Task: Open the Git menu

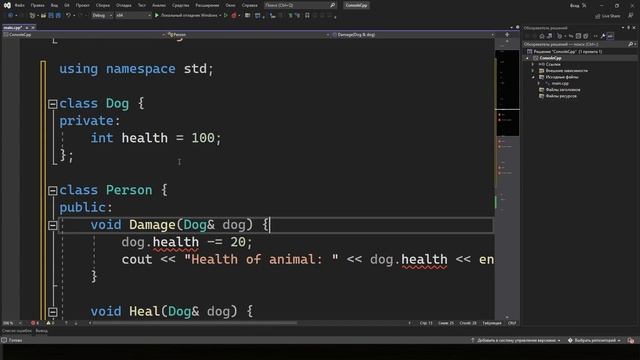Action: coord(67,5)
